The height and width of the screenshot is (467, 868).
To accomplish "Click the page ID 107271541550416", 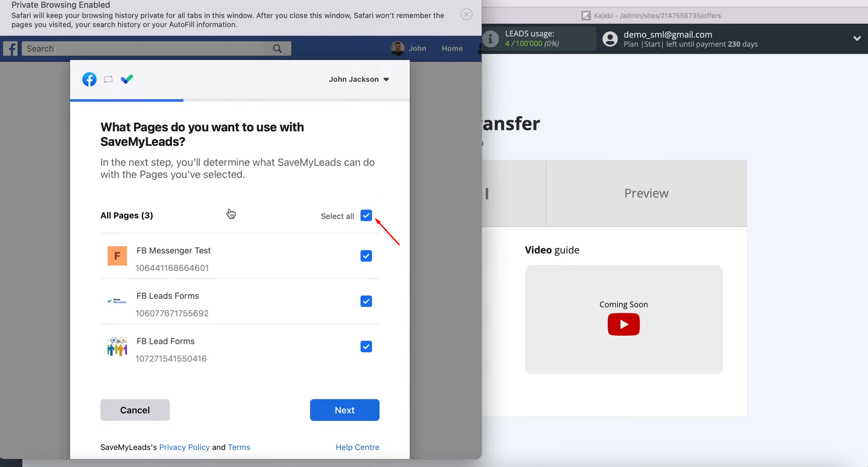I will 171,359.
